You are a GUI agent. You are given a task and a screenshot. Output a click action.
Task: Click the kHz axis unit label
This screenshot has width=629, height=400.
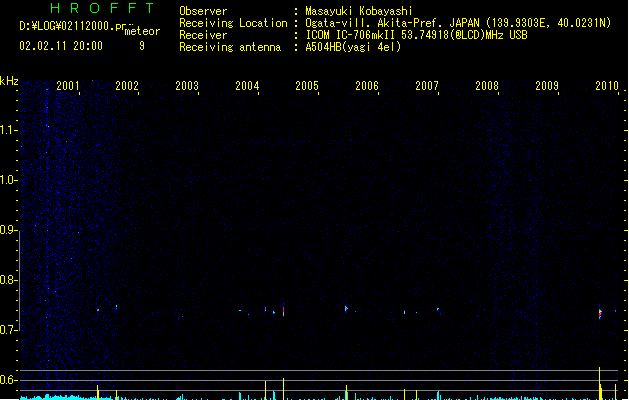(x=9, y=81)
